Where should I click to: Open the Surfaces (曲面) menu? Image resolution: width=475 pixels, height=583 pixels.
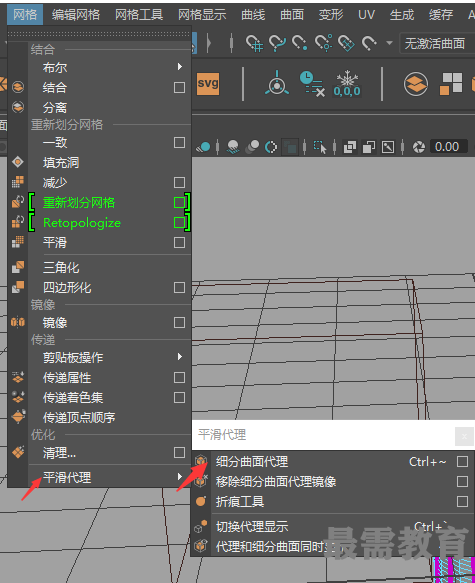pyautogui.click(x=292, y=15)
